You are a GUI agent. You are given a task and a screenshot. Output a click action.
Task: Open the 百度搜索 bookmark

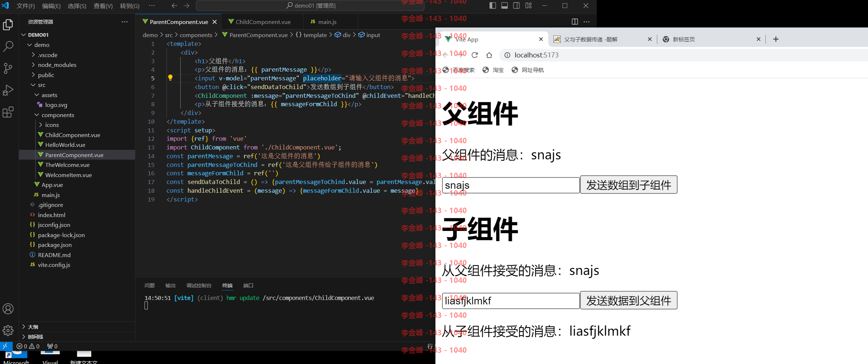[459, 70]
